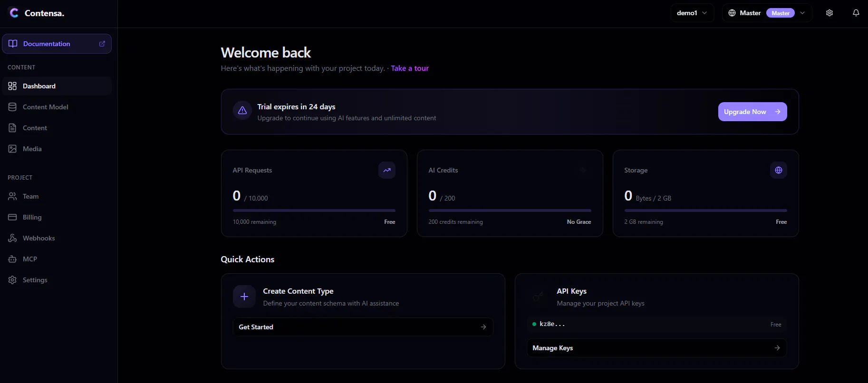
Task: Click the Storage globe icon
Action: click(779, 170)
